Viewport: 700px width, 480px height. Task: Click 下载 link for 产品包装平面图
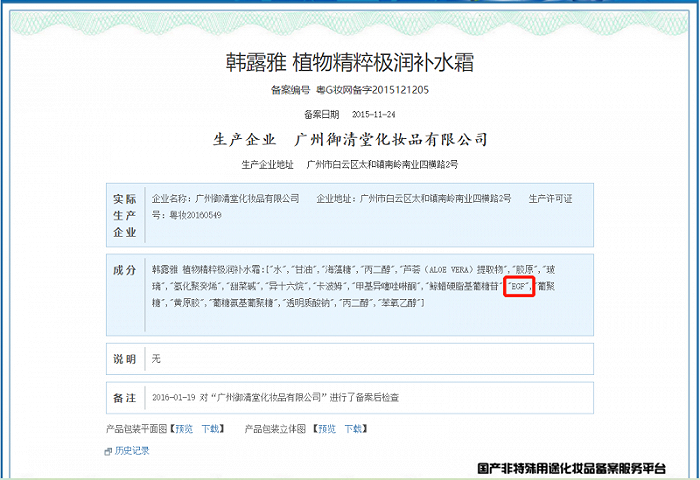tap(210, 429)
